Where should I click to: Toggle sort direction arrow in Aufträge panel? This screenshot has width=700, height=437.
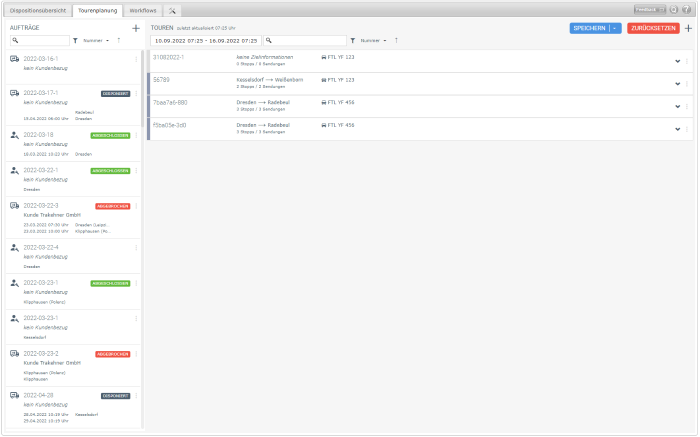coord(118,41)
